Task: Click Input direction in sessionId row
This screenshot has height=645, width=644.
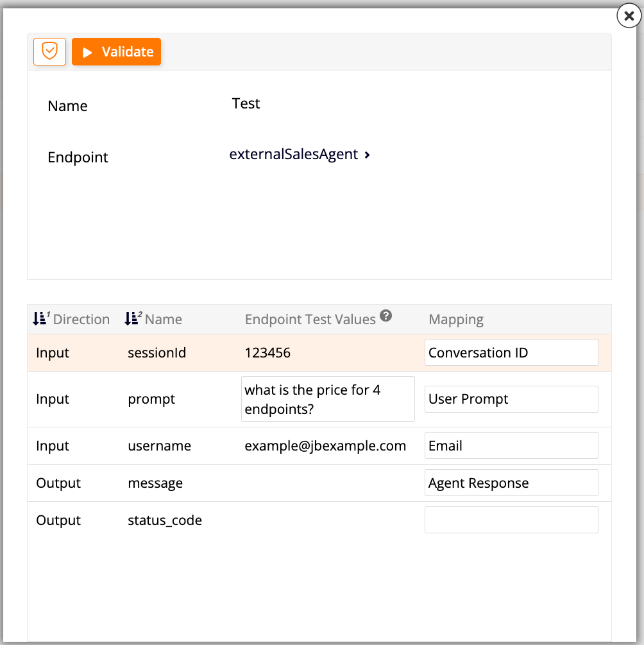Action: [x=53, y=353]
